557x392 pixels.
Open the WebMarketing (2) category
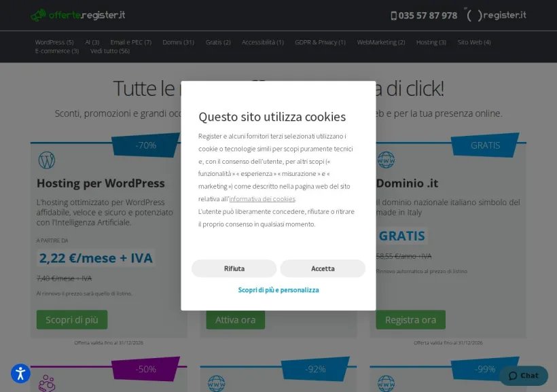pos(381,42)
